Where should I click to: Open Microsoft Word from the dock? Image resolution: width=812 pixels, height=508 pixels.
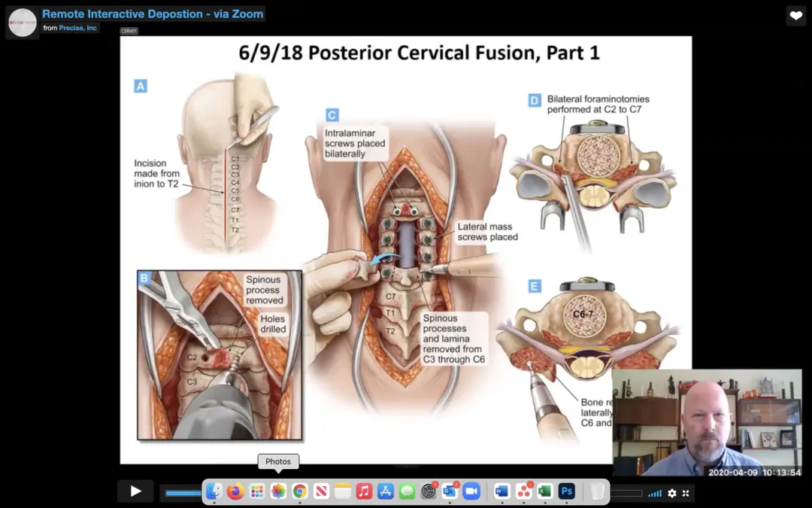501,491
